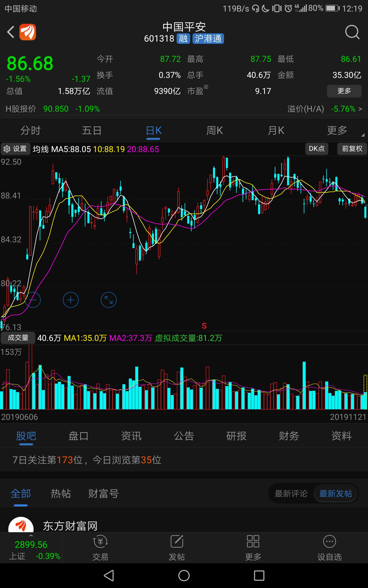Open 资料 tab
The height and width of the screenshot is (588, 368).
pos(342,436)
